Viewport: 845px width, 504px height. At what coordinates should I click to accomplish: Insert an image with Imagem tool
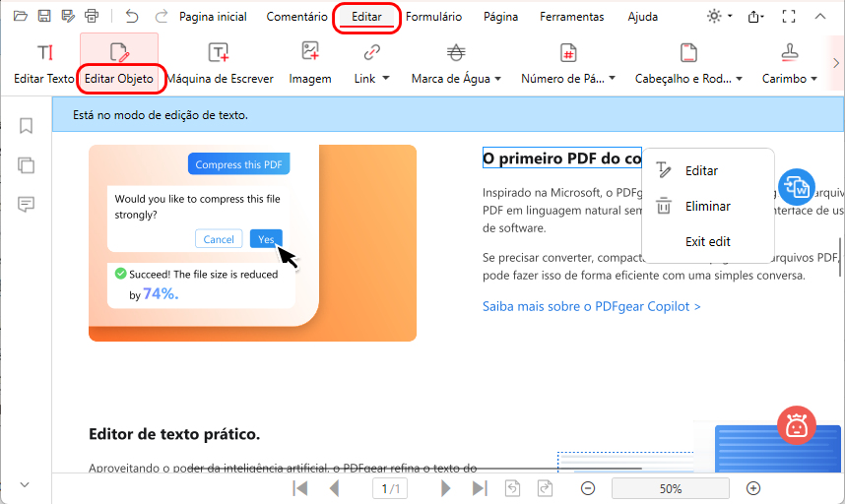coord(310,64)
